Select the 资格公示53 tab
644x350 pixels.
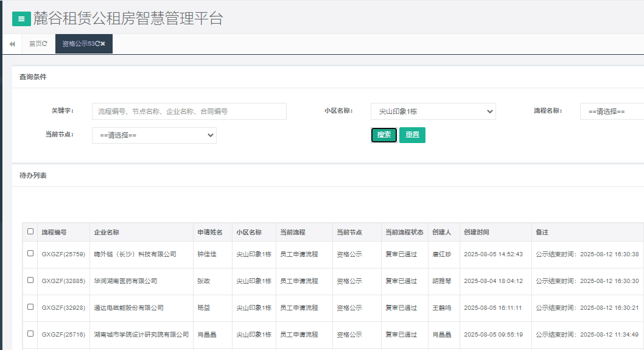coord(78,44)
